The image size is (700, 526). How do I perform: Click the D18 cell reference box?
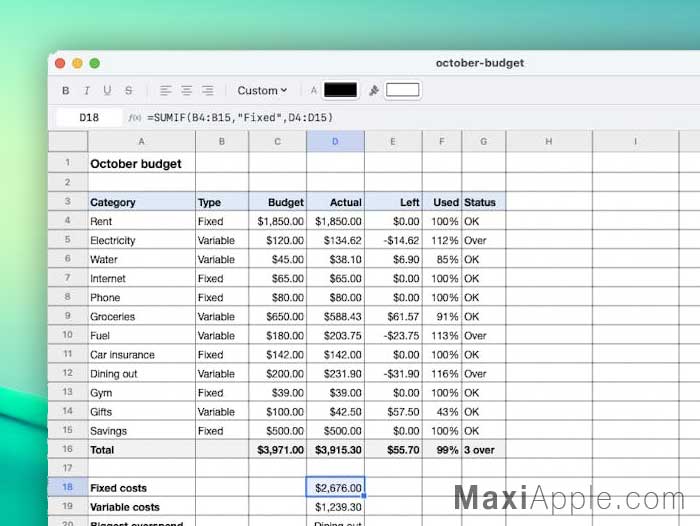tap(89, 117)
